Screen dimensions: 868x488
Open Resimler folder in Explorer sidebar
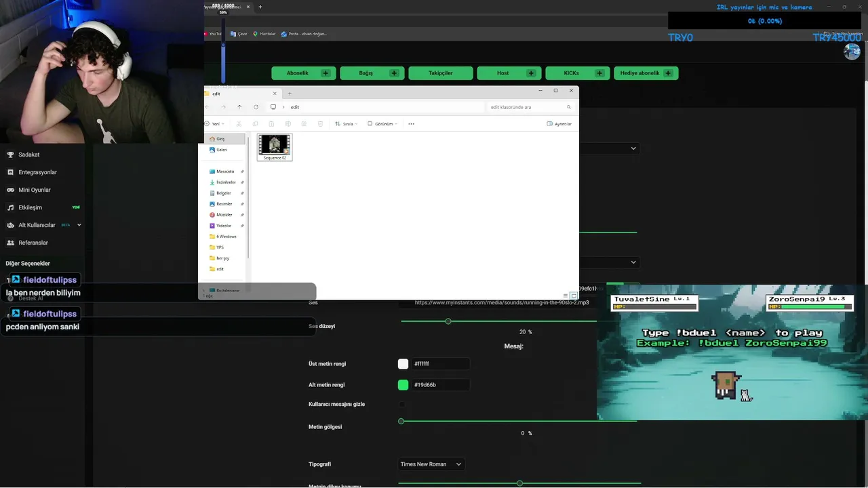point(225,204)
